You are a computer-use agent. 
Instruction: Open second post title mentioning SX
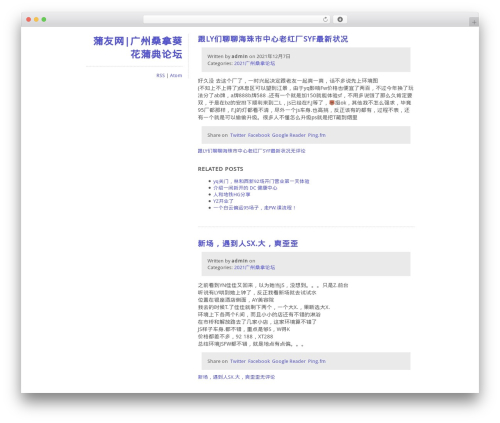point(248,244)
